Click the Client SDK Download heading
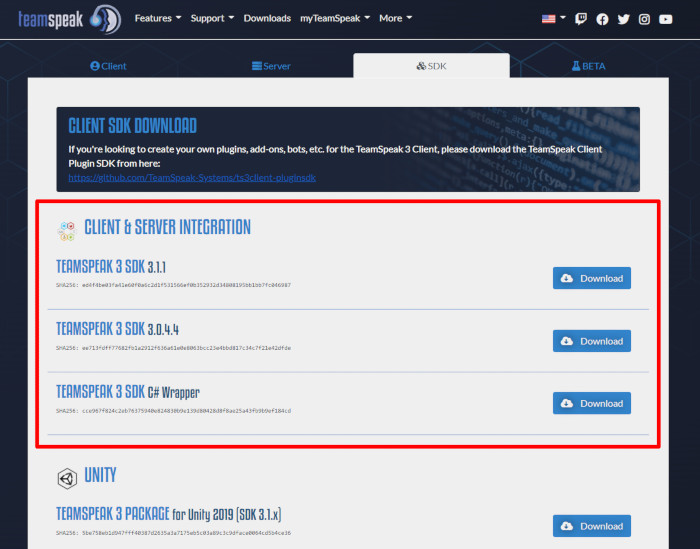This screenshot has width=700, height=549. pyautogui.click(x=133, y=126)
